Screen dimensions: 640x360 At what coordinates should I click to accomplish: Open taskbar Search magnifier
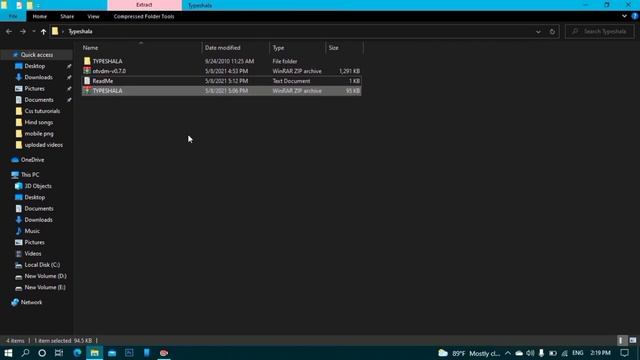(x=25, y=353)
